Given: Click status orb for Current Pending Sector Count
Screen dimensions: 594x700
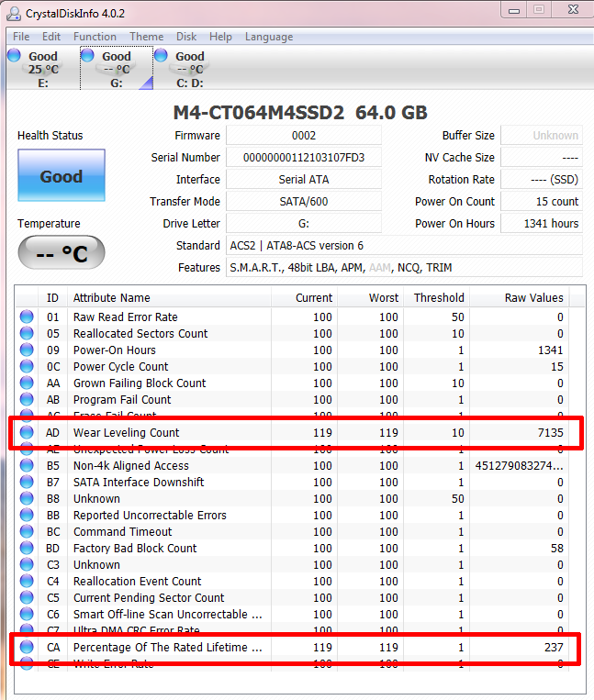Looking at the screenshot, I should click(x=27, y=597).
